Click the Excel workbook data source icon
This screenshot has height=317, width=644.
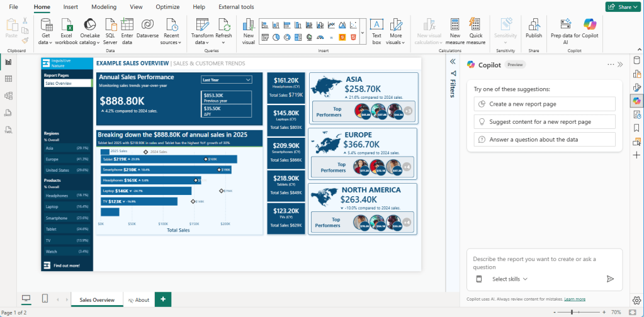[66, 25]
